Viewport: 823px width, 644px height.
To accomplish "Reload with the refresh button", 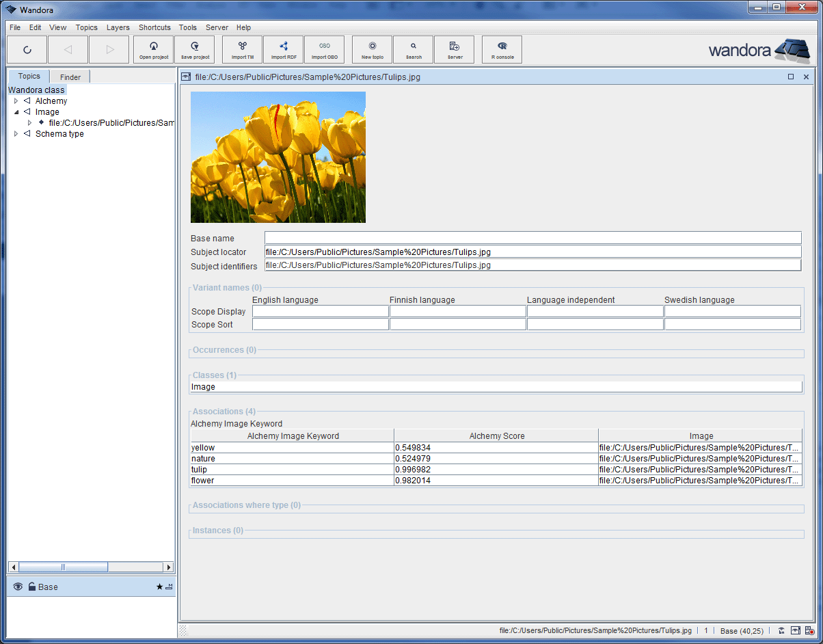I will [27, 49].
